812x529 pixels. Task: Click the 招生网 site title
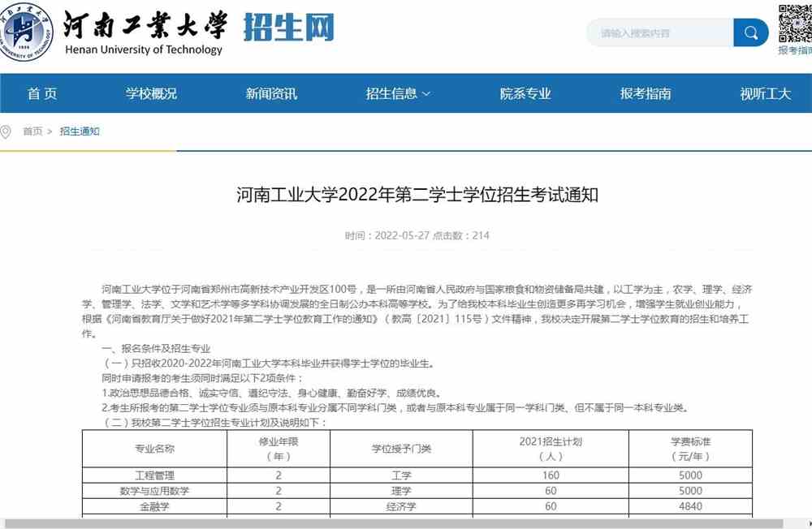tap(289, 27)
